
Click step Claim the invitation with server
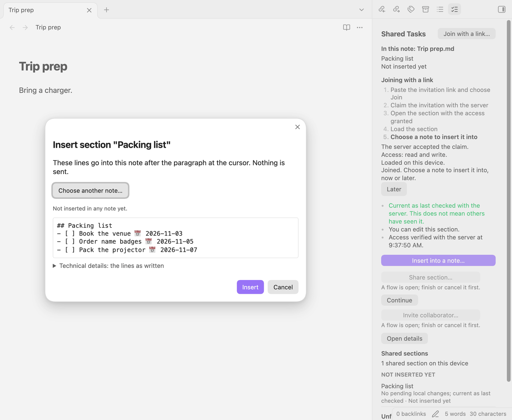[439, 105]
